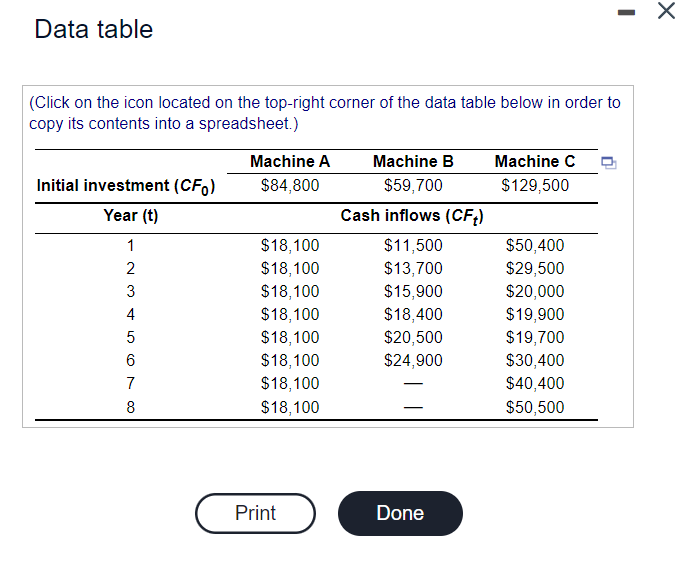Click the Initial investment row label
The height and width of the screenshot is (562, 675).
pos(127,186)
